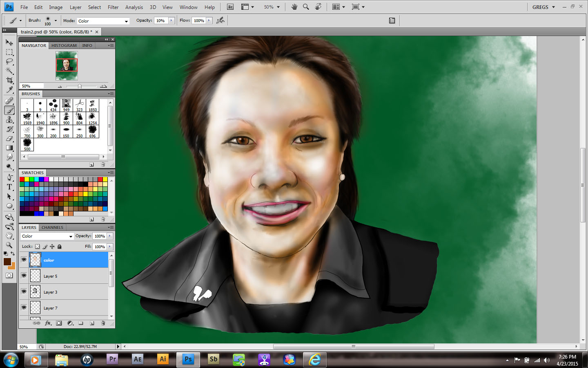The width and height of the screenshot is (588, 368).
Task: Click the delete layer trash icon
Action: (x=103, y=323)
